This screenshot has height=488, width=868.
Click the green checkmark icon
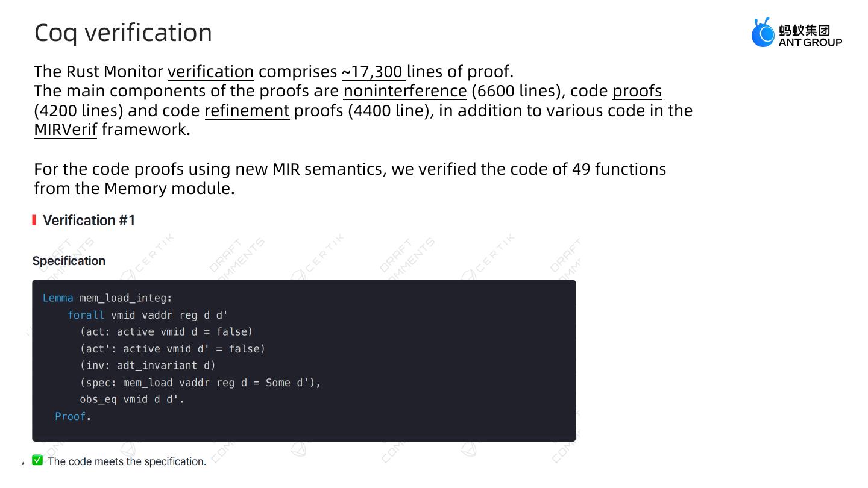tap(37, 460)
